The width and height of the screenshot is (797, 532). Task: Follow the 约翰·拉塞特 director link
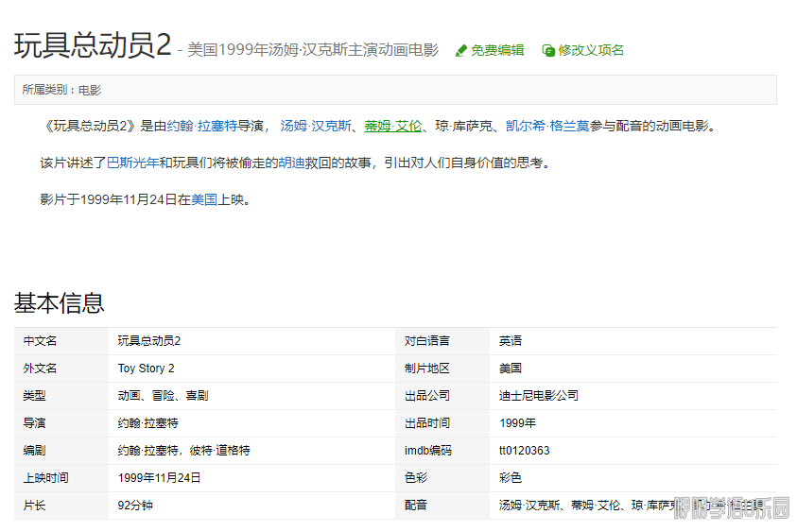tap(202, 126)
